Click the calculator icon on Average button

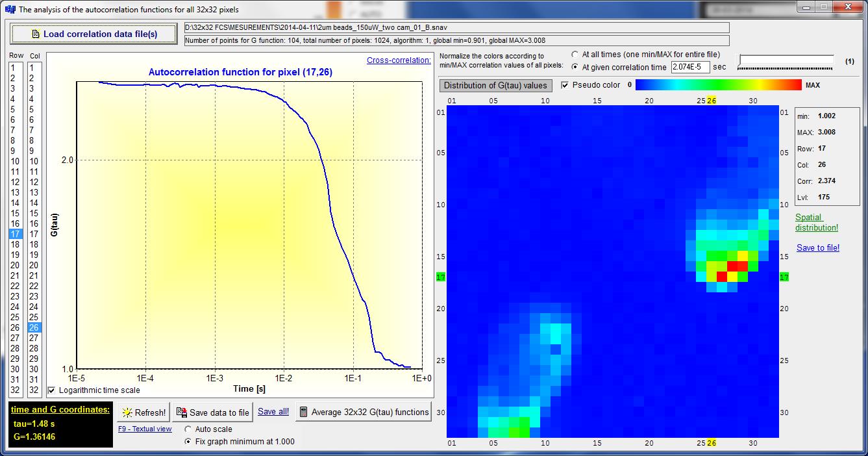coord(303,412)
